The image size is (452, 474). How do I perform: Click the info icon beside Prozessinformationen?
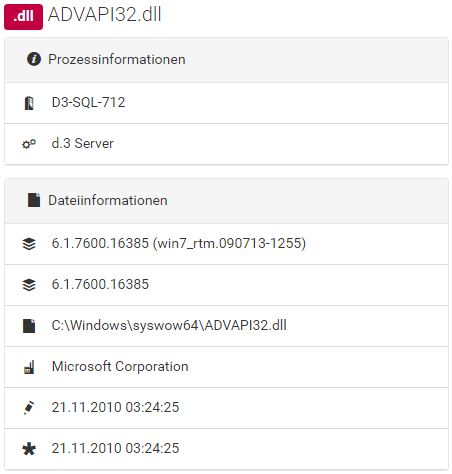pyautogui.click(x=34, y=59)
